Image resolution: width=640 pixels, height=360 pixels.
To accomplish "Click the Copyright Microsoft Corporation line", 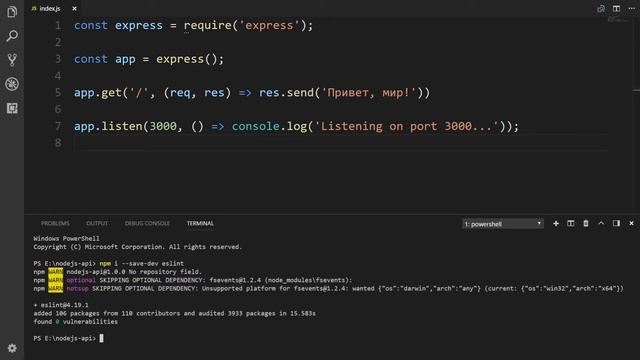I will click(x=138, y=247).
